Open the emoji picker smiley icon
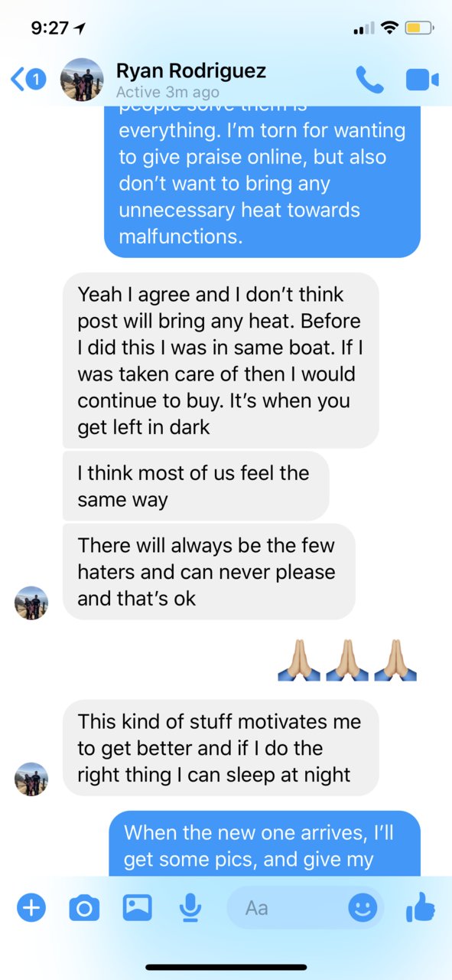Screen dimensions: 452x980 click(x=363, y=908)
